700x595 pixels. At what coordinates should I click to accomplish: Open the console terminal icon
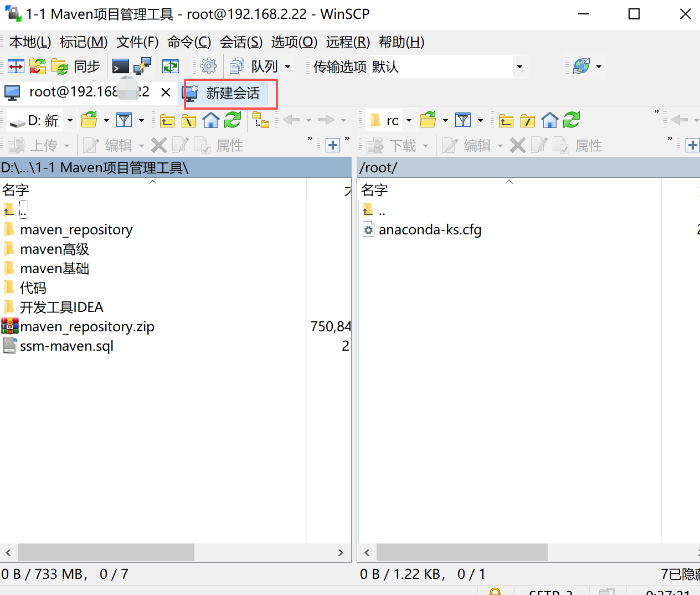pyautogui.click(x=120, y=66)
